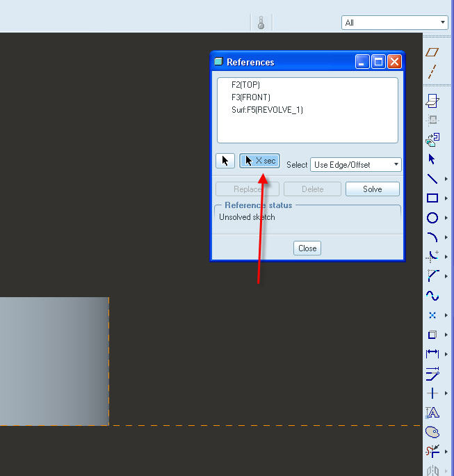This screenshot has height=476, width=454.
Task: Expand the Circle tool flyout arrow
Action: click(x=446, y=218)
